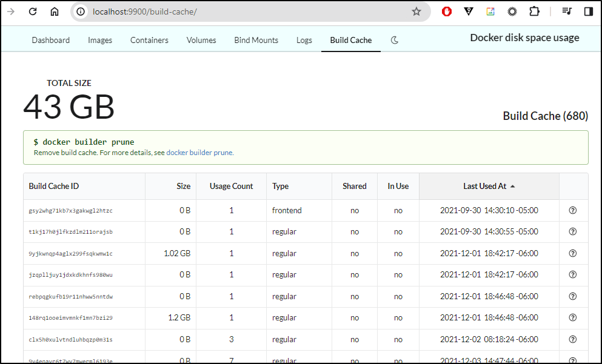602x364 pixels.
Task: Open the docker builder prune documentation link
Action: click(199, 153)
